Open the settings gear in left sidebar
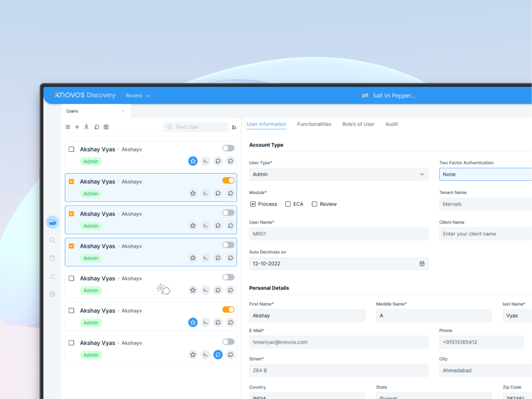Viewport: 532px width, 399px height. (52, 294)
